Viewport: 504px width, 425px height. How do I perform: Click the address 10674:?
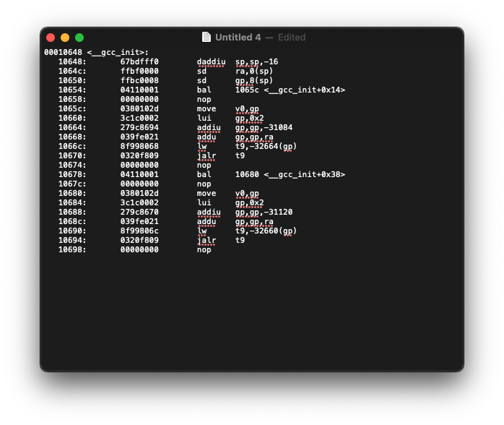click(72, 165)
